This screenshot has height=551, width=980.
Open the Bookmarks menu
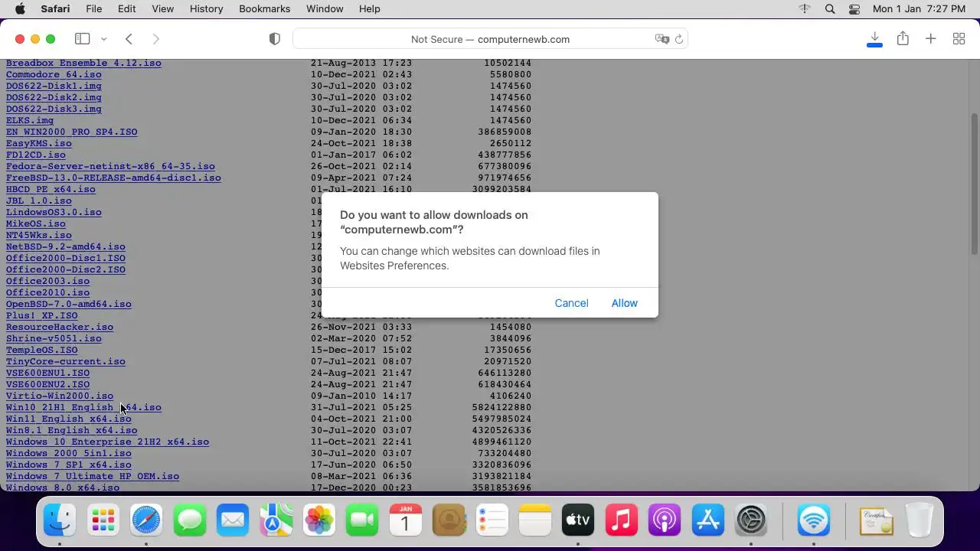pyautogui.click(x=264, y=8)
